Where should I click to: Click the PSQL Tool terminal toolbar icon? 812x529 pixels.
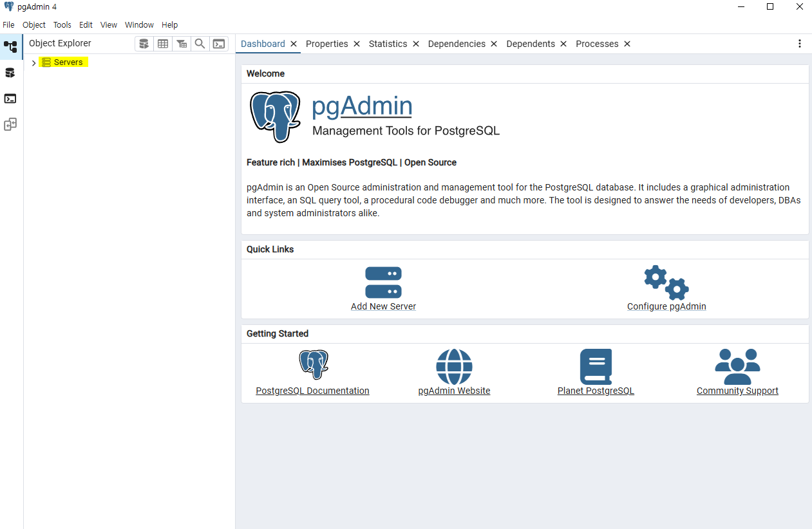[219, 44]
